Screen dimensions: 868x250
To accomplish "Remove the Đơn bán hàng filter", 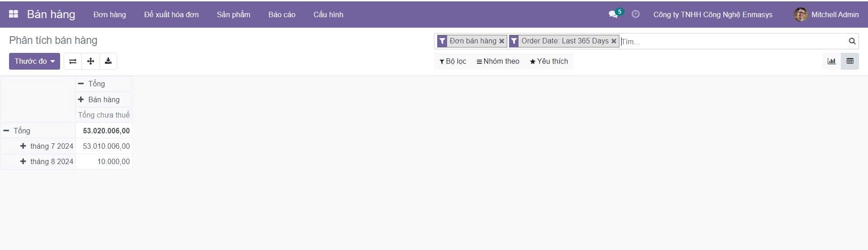I will click(x=501, y=41).
